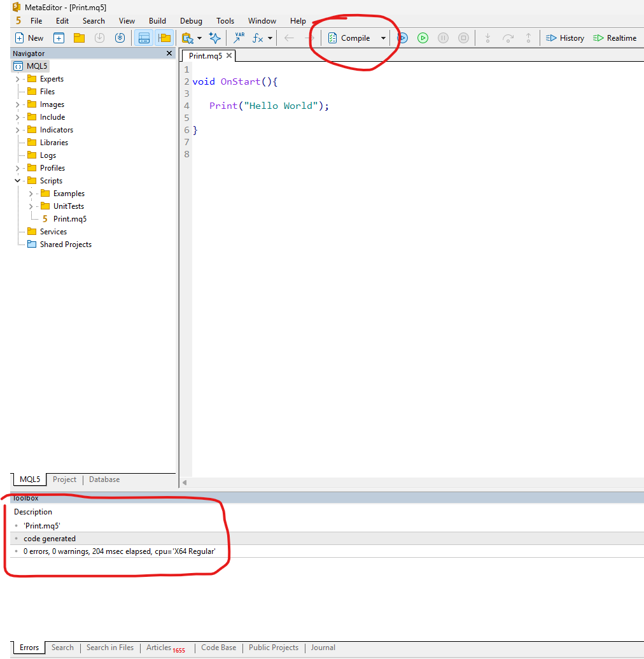Collapse the Scripts folder
The width and height of the screenshot is (644, 659).
[18, 180]
